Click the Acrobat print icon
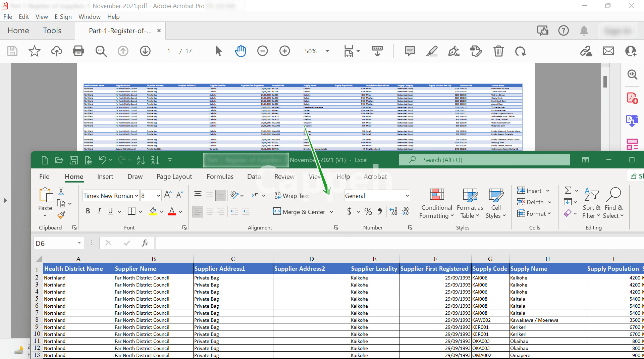The image size is (644, 359). (x=78, y=51)
